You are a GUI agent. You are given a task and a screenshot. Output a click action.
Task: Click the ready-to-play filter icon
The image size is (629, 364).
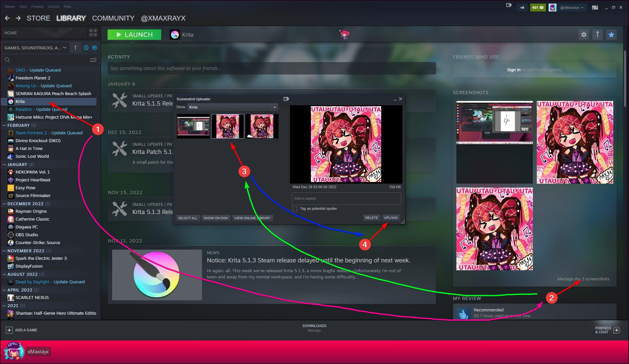pos(94,48)
